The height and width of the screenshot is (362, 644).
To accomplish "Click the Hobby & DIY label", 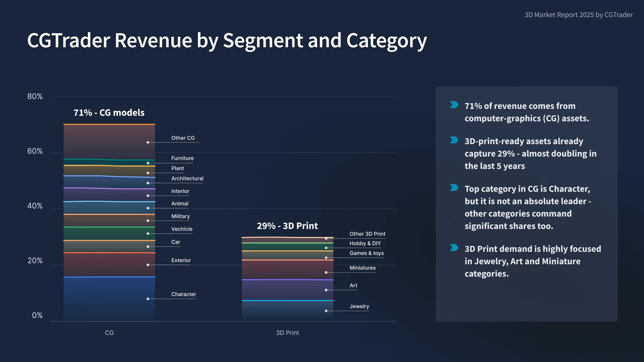I will pyautogui.click(x=365, y=243).
